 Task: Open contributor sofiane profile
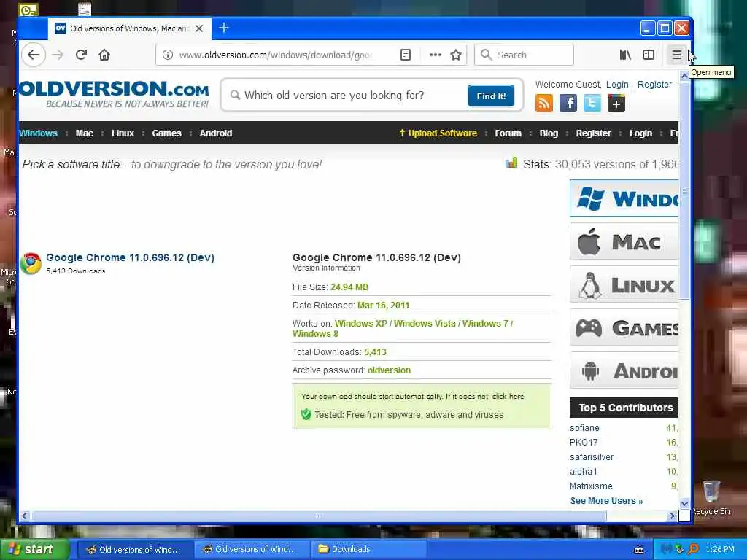(x=584, y=428)
